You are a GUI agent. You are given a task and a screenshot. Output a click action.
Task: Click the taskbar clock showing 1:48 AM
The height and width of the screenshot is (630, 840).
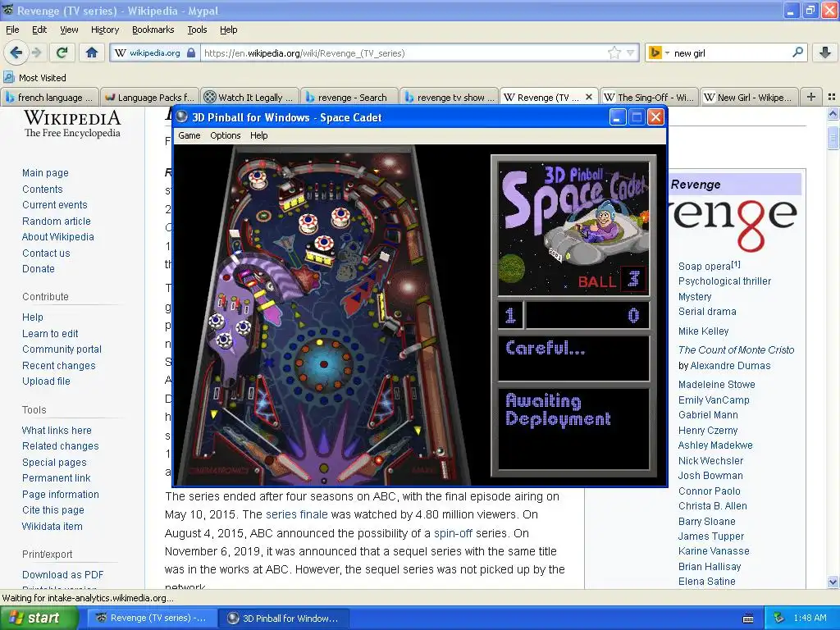[x=810, y=619]
